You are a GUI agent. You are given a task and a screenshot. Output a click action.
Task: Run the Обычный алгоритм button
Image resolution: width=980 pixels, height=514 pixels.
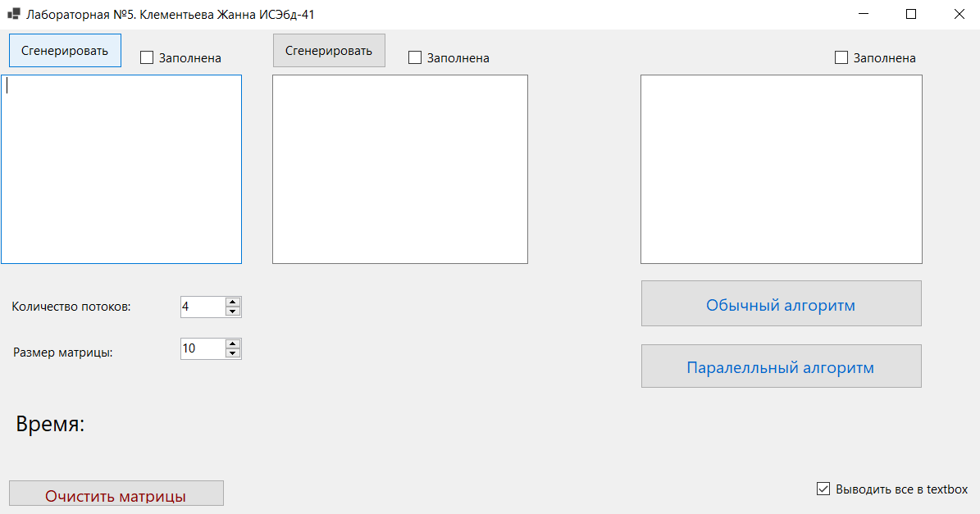[781, 305]
